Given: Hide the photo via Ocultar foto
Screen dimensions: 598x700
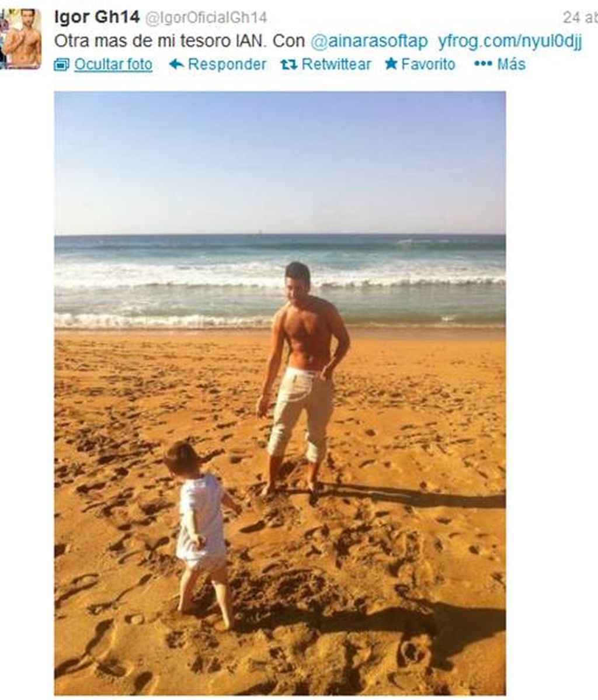Looking at the screenshot, I should [113, 64].
